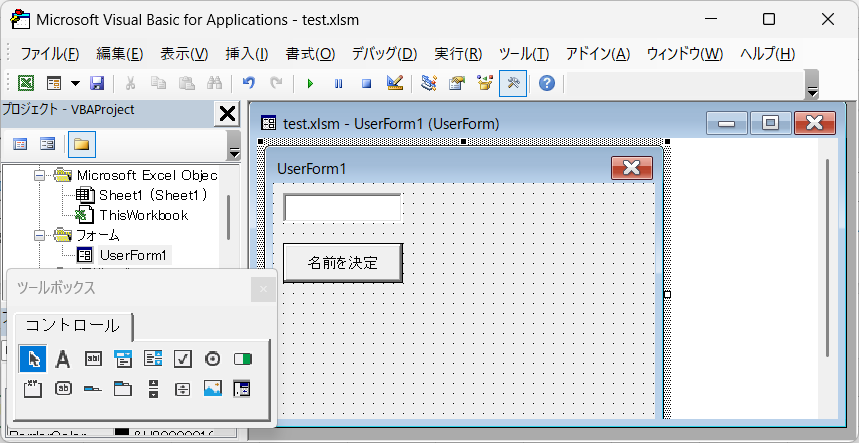
Task: Click the Copy icon in the toolbar
Action: [158, 83]
